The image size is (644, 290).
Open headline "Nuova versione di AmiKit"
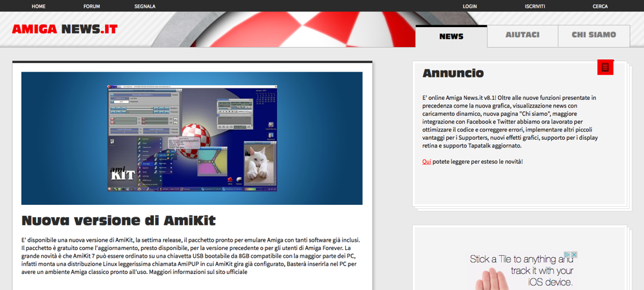(x=118, y=220)
